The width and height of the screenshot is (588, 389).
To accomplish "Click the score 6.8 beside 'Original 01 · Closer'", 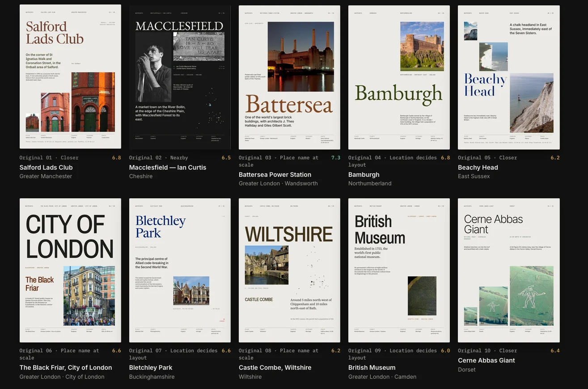I will click(x=117, y=158).
